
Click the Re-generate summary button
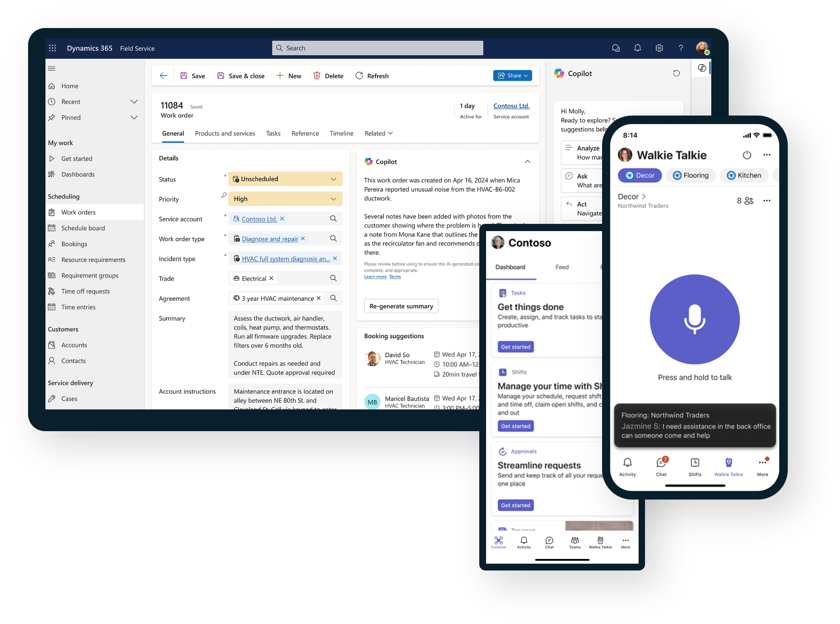[401, 306]
